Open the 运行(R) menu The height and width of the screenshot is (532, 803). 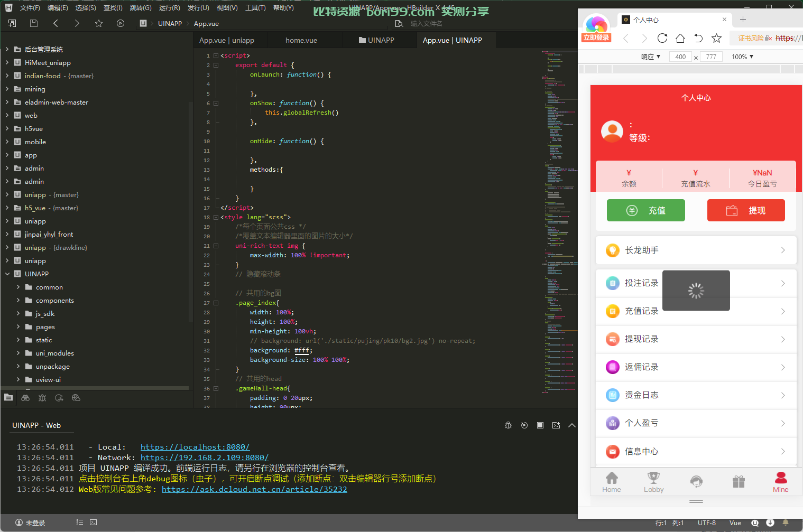pyautogui.click(x=169, y=8)
